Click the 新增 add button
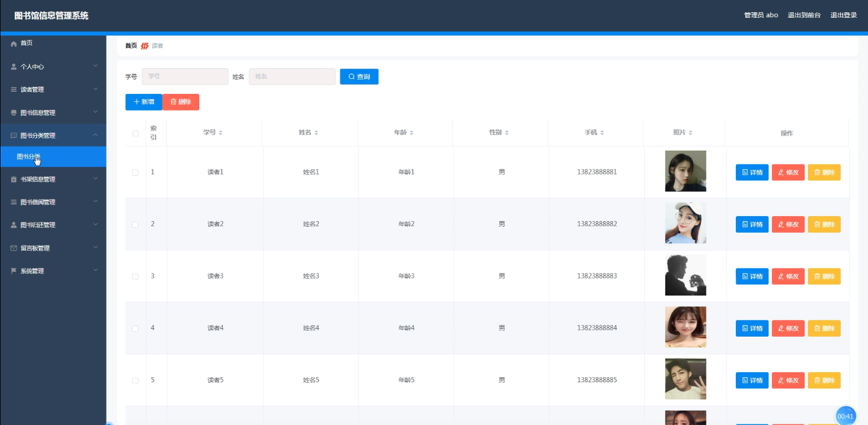Viewport: 868px width, 425px height. pos(144,102)
